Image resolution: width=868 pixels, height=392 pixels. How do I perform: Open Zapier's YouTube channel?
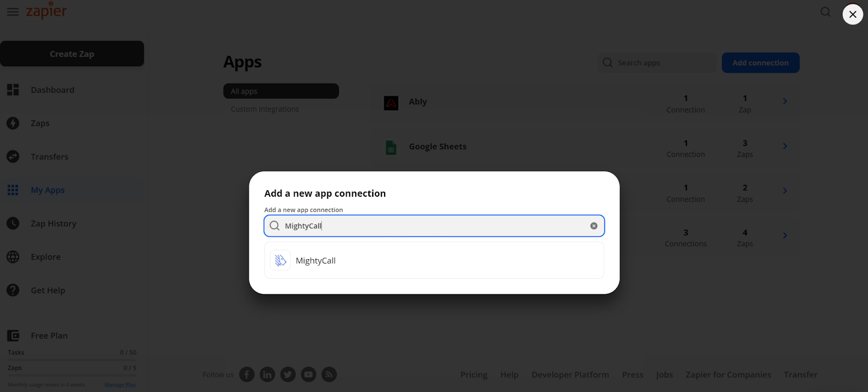click(309, 375)
